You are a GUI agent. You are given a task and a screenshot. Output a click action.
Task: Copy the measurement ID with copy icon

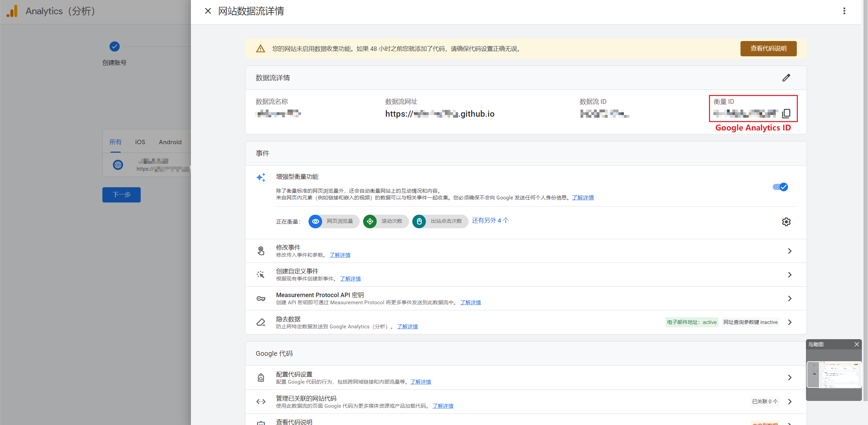786,113
